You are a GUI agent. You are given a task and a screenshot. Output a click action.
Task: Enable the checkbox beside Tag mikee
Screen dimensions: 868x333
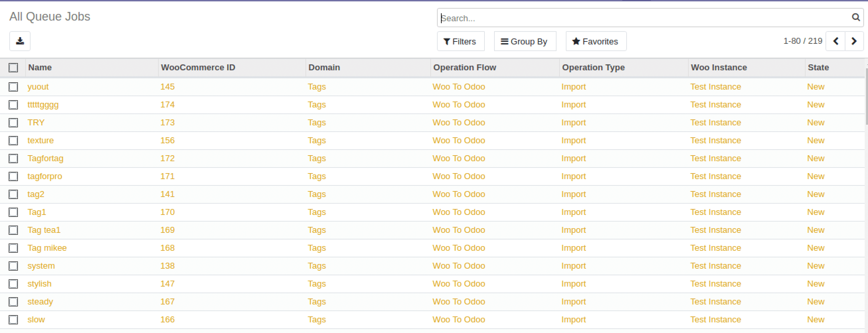pyautogui.click(x=13, y=248)
